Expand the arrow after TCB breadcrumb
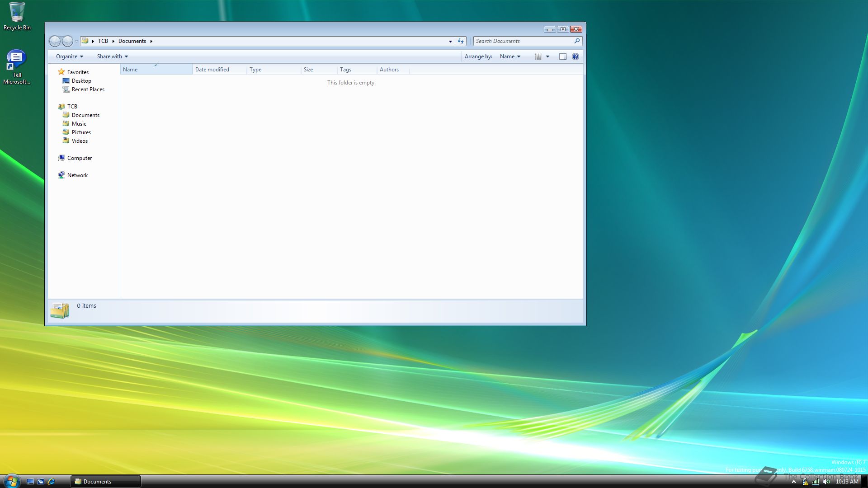 pyautogui.click(x=113, y=41)
